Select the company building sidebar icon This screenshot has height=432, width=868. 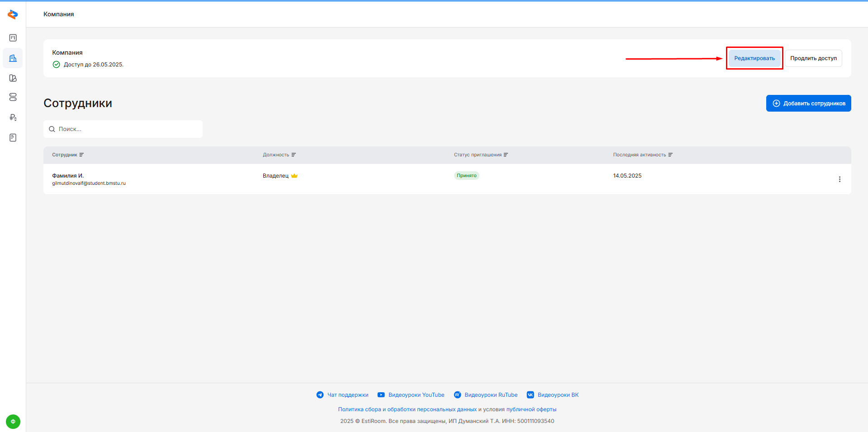pyautogui.click(x=13, y=58)
